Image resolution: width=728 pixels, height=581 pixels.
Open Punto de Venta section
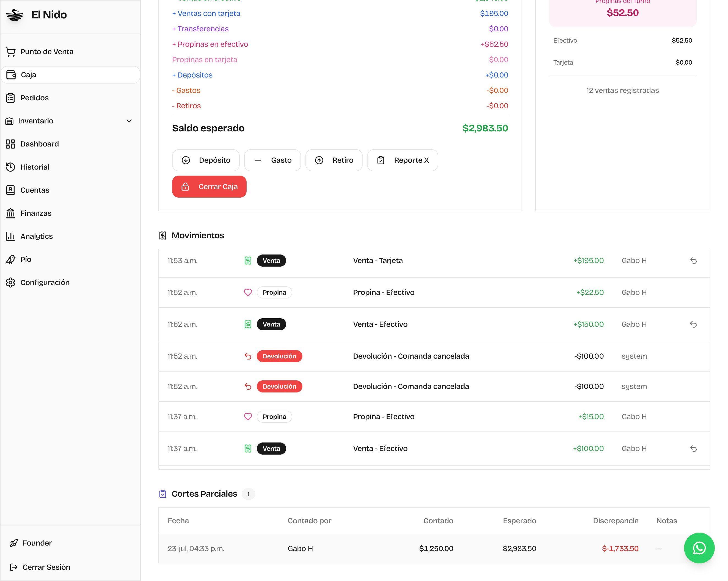(70, 52)
